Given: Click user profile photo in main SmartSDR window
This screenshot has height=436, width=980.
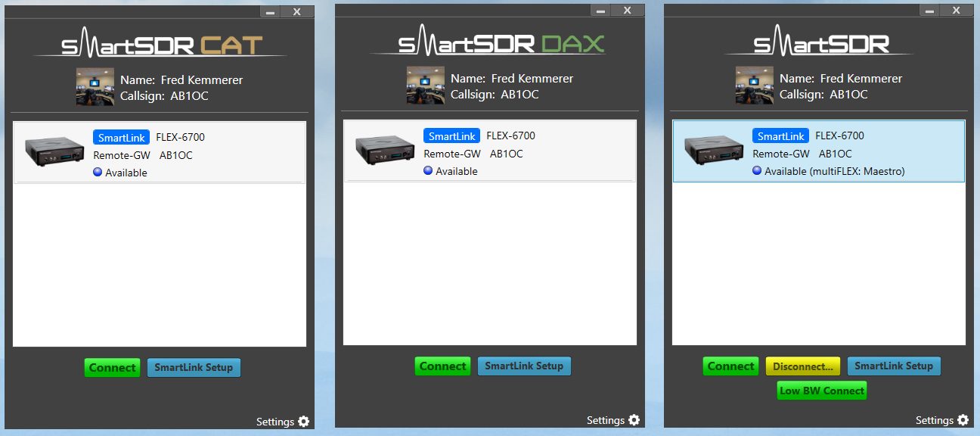Looking at the screenshot, I should [x=754, y=85].
